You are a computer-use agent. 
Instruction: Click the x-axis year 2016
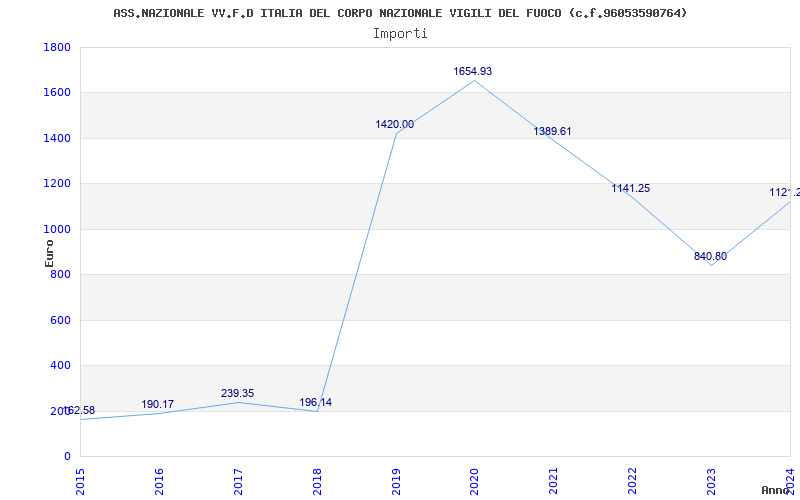(159, 482)
